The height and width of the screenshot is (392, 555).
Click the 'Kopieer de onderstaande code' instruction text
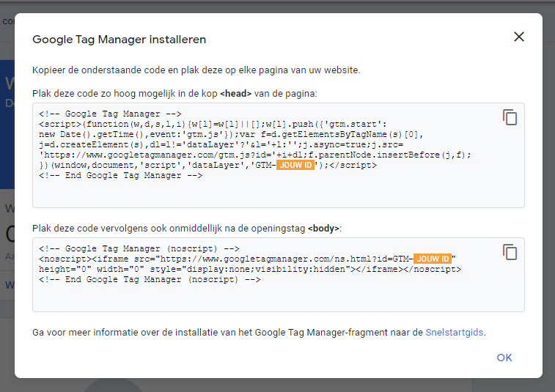(x=196, y=70)
